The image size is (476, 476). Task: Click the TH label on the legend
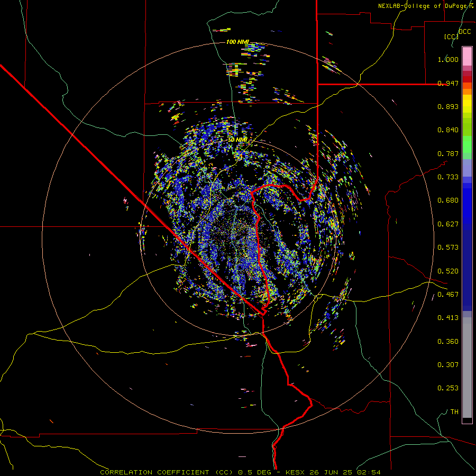[454, 412]
